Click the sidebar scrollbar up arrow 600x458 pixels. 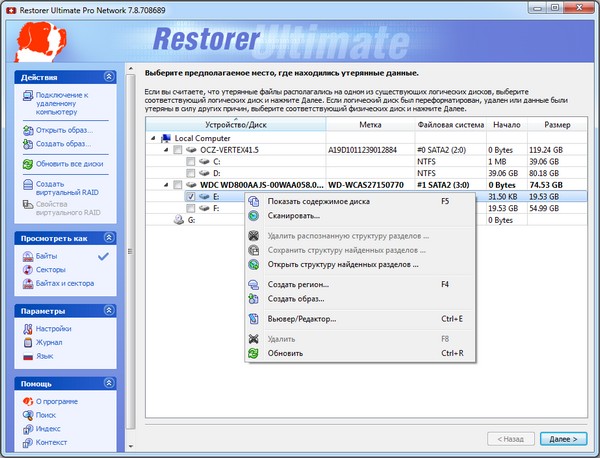click(x=131, y=69)
